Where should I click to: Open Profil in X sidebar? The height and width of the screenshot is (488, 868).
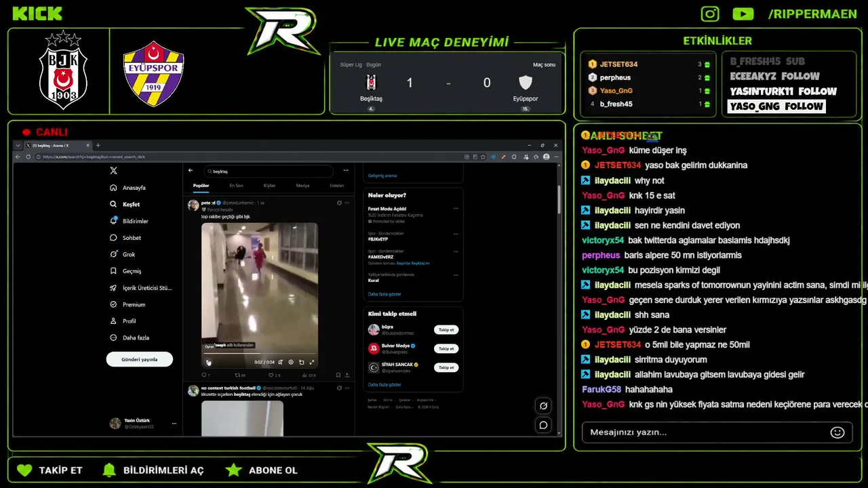tap(123, 321)
